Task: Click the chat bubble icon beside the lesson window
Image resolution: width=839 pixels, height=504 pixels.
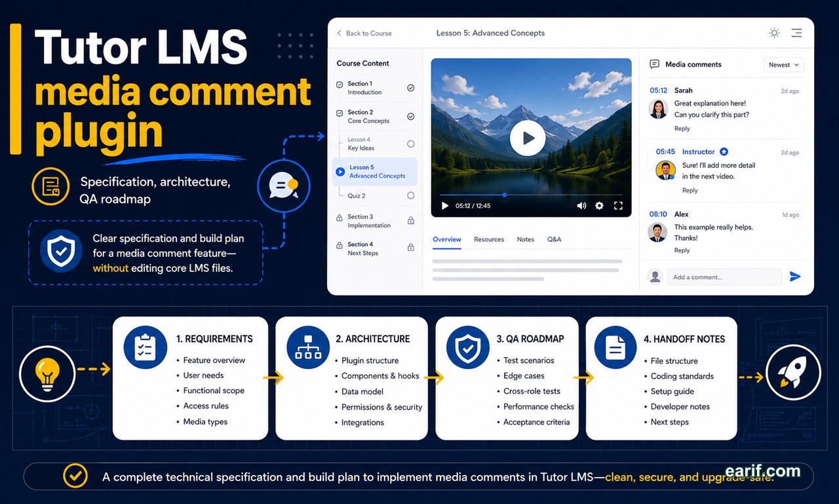Action: coord(283,185)
